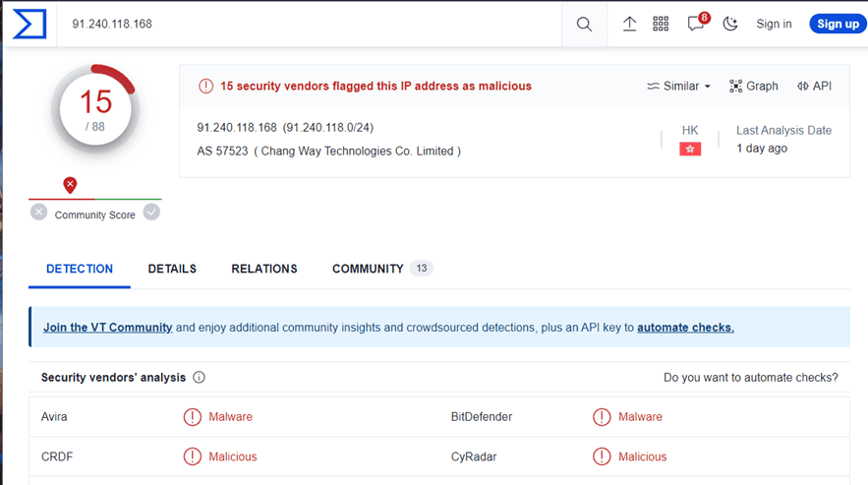Click the Avira vendor name
This screenshot has width=868, height=485.
54,417
